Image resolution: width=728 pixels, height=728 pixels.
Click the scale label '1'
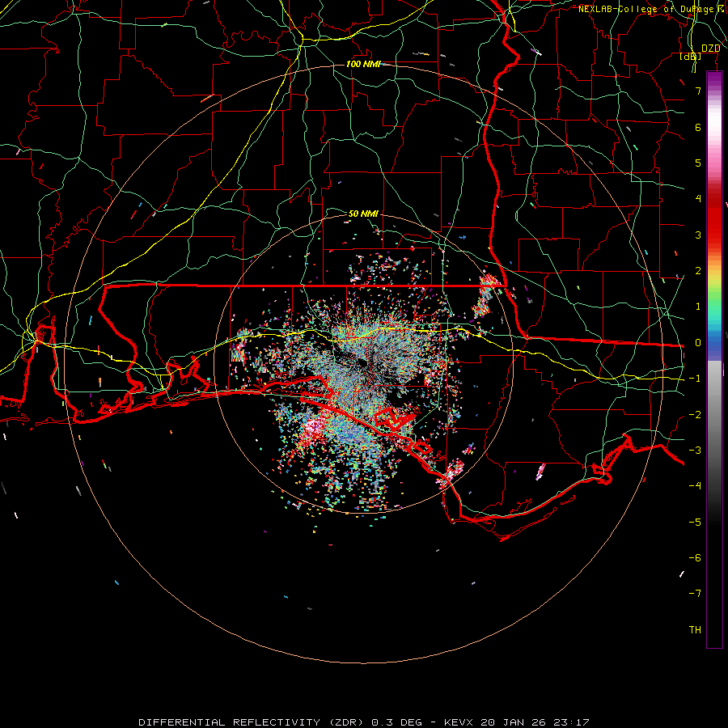[x=698, y=307]
